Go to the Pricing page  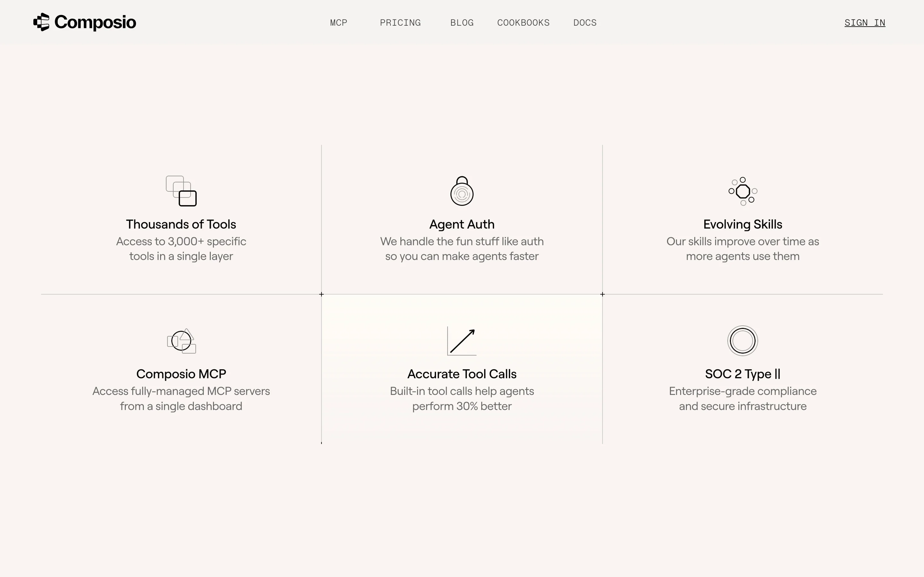(400, 22)
